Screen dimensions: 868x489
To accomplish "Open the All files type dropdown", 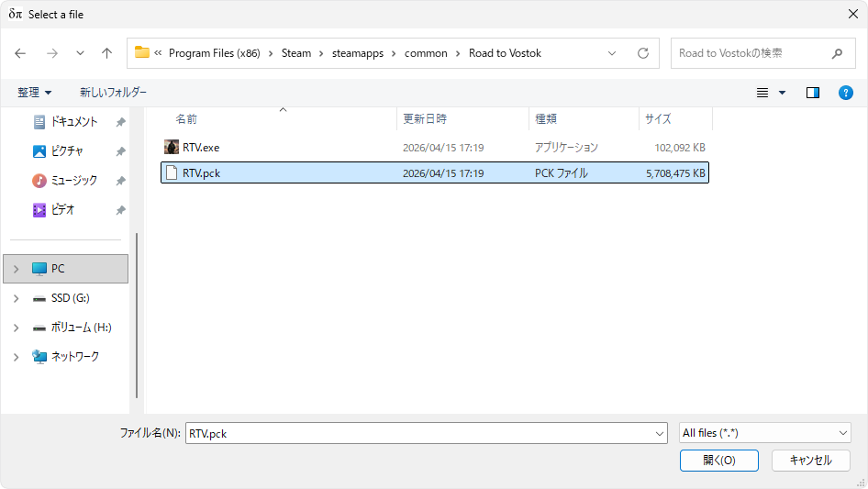I will (764, 433).
